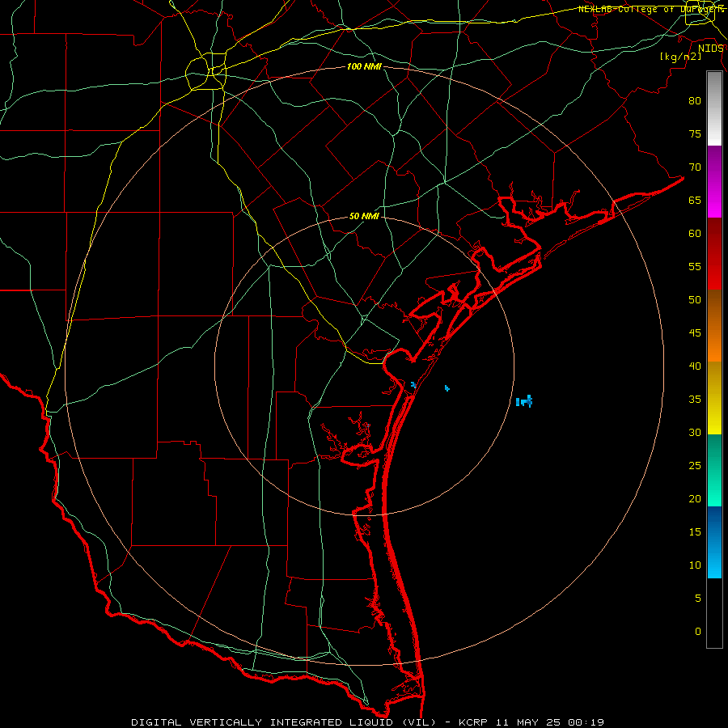Click the "65" scale value

pyautogui.click(x=695, y=200)
